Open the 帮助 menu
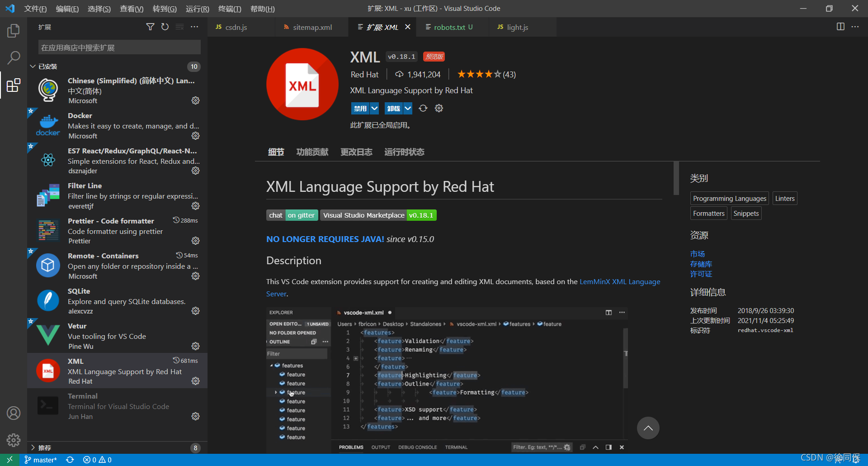 (x=262, y=9)
